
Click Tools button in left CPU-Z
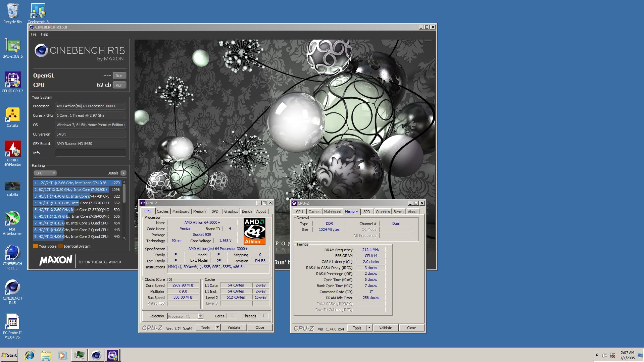pos(205,328)
